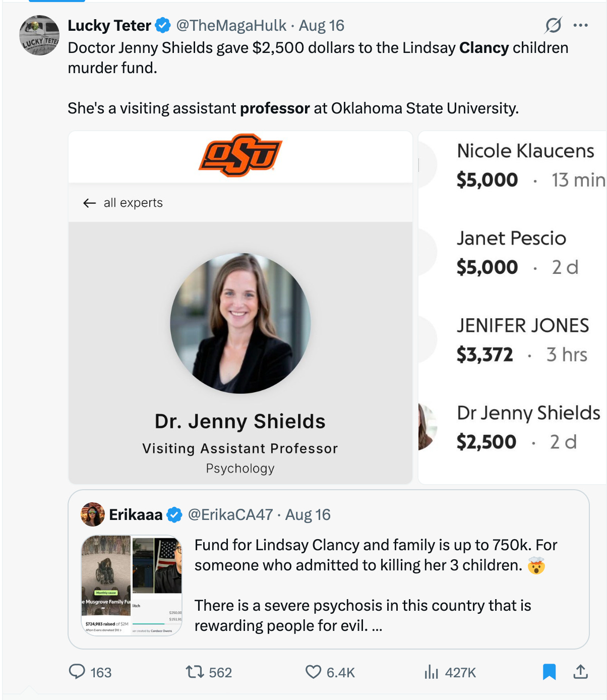Open the share upload icon
The width and height of the screenshot is (607, 700).
581,672
